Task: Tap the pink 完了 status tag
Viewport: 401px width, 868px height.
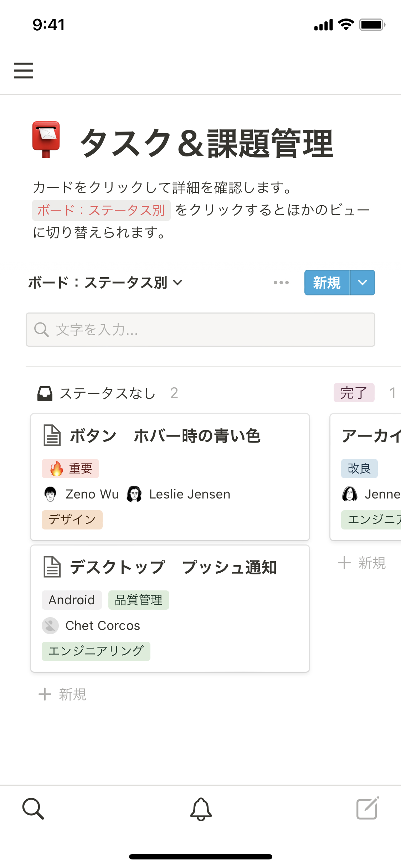Action: pyautogui.click(x=354, y=393)
